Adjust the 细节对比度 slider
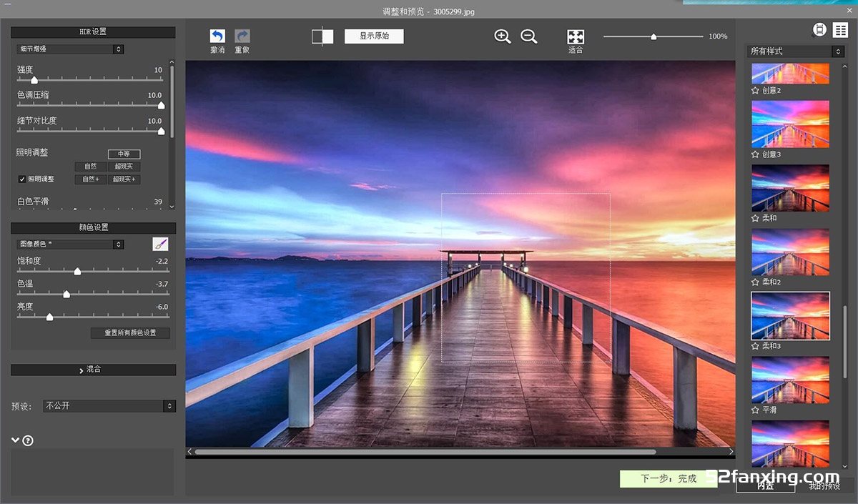 click(161, 131)
